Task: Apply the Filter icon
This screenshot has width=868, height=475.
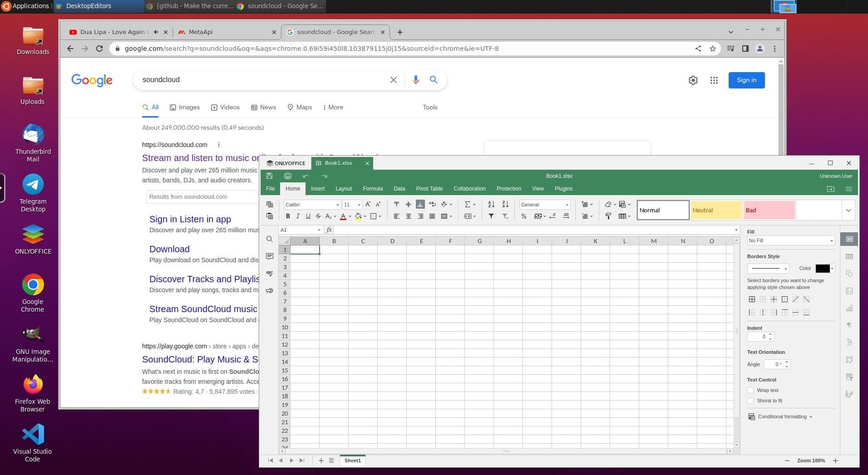Action: 491,216
